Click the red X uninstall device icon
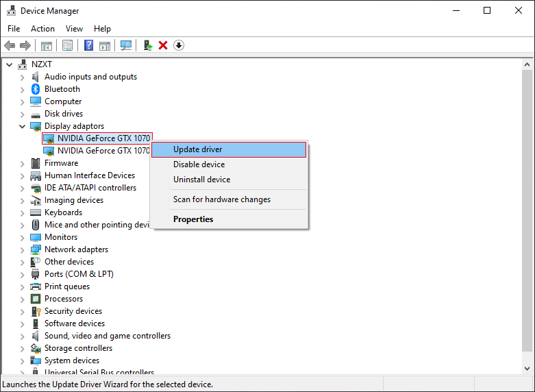This screenshot has height=392, width=535. click(x=163, y=45)
